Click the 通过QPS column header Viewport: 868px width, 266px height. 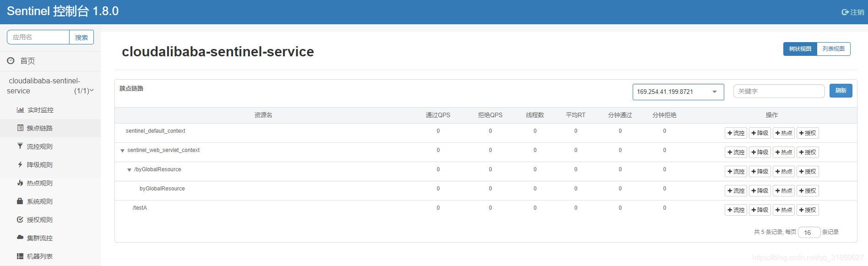pos(438,115)
